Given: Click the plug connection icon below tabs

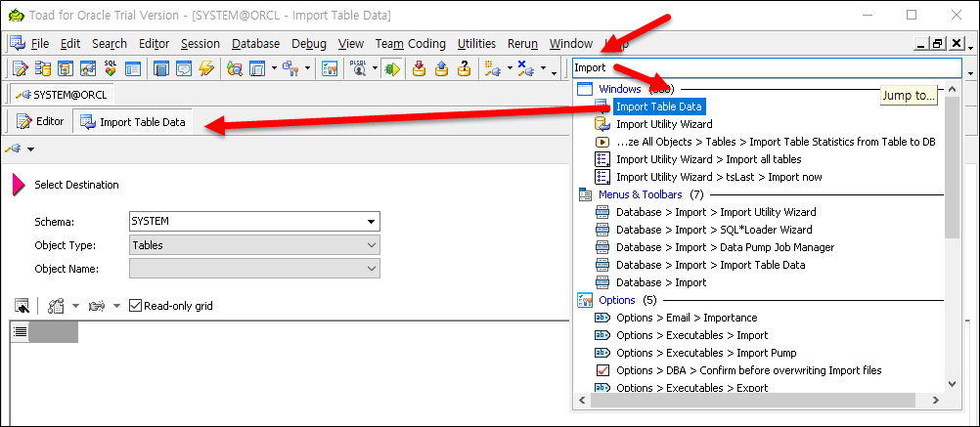Looking at the screenshot, I should coord(12,149).
